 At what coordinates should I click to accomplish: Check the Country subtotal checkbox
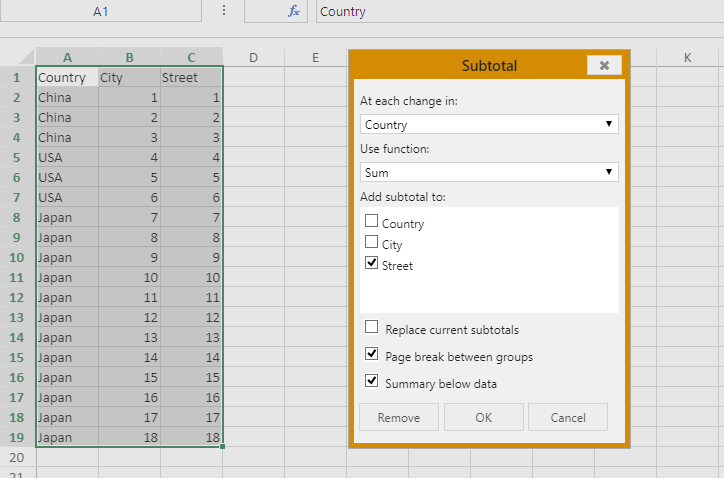point(371,221)
